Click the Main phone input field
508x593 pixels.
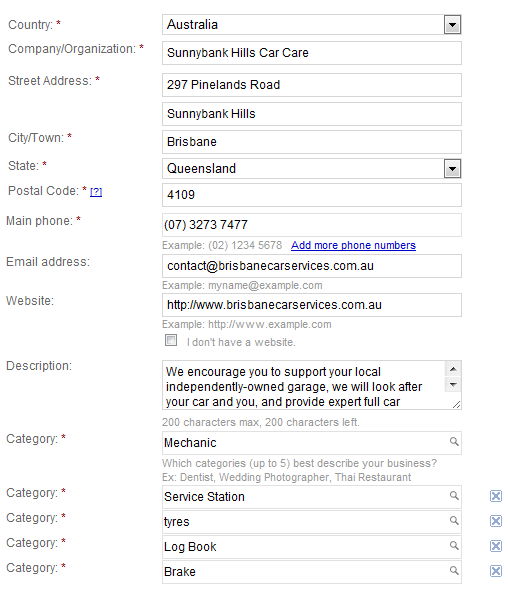pyautogui.click(x=312, y=225)
